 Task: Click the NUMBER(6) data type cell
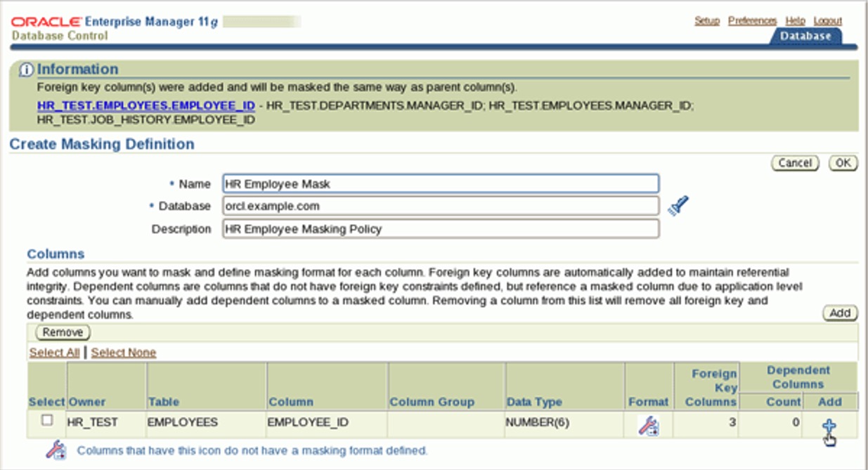coord(537,422)
